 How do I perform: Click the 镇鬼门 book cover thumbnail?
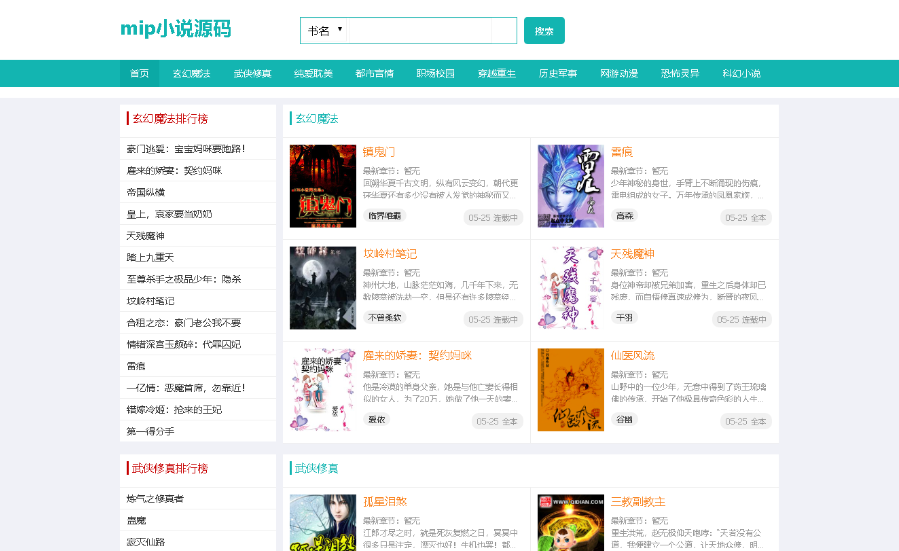click(323, 186)
